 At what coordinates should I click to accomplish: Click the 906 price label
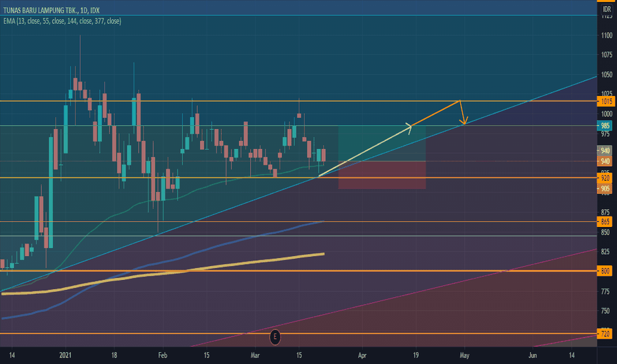pyautogui.click(x=605, y=189)
